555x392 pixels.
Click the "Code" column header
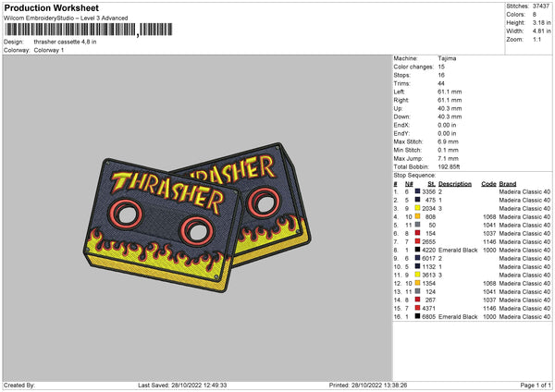[x=488, y=184]
